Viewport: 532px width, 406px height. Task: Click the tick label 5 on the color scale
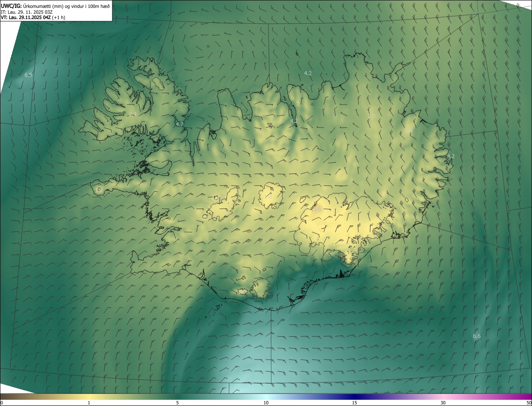[x=177, y=403]
